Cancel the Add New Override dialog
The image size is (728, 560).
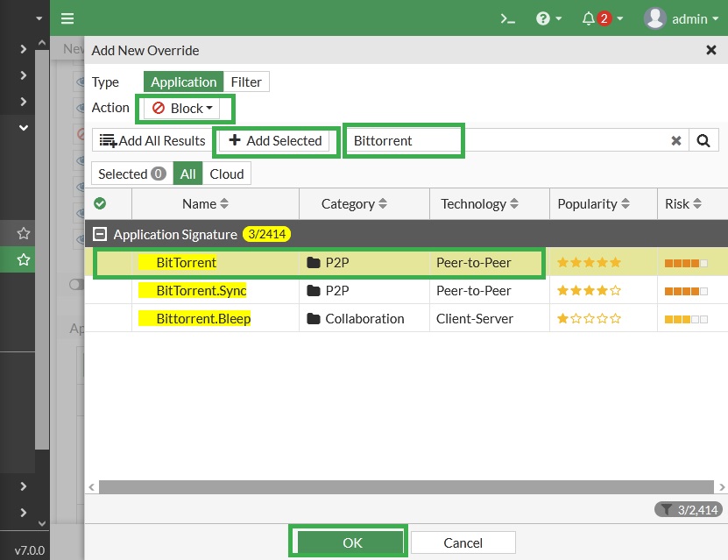(x=463, y=542)
